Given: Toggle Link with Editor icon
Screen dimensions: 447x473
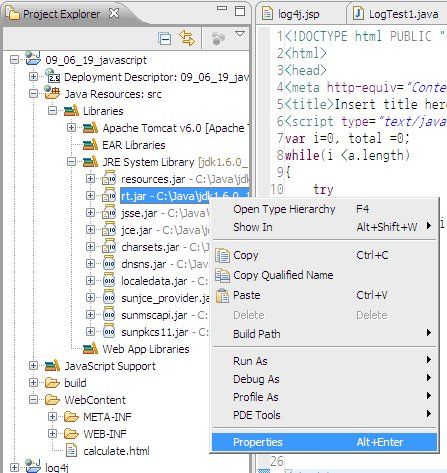Looking at the screenshot, I should pos(187,38).
